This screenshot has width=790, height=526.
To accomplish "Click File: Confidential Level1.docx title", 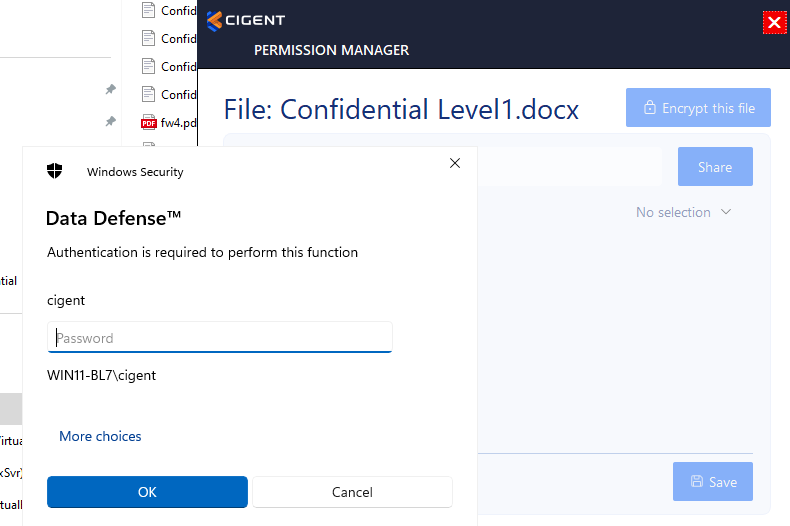I will tap(401, 110).
